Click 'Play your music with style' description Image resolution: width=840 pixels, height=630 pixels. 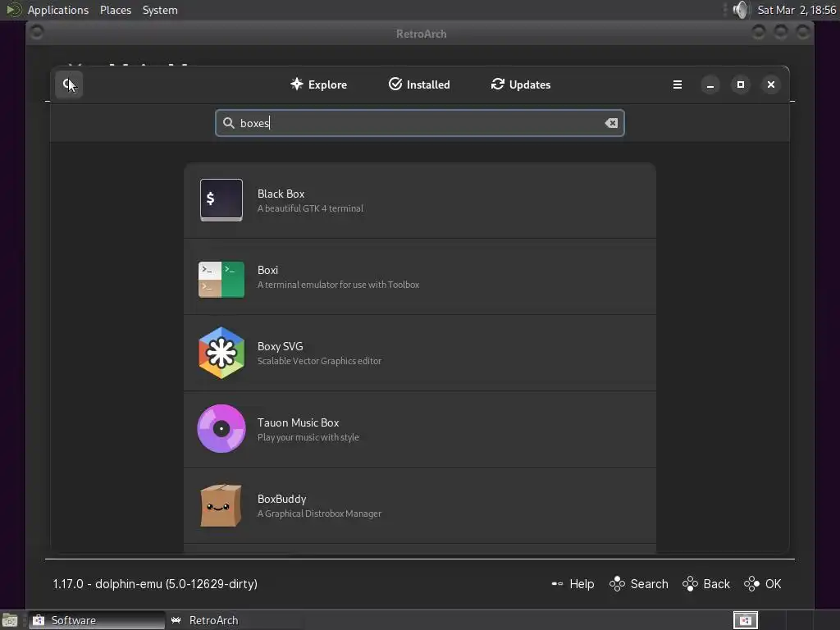308,437
